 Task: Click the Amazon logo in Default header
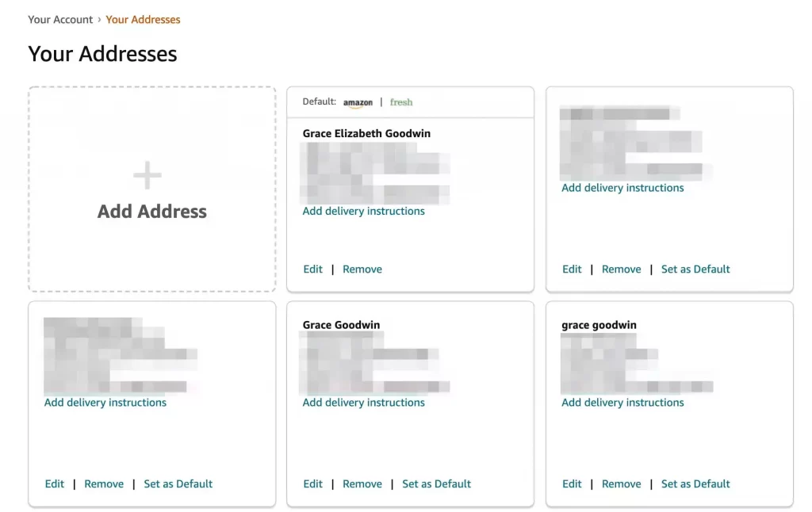click(x=358, y=102)
